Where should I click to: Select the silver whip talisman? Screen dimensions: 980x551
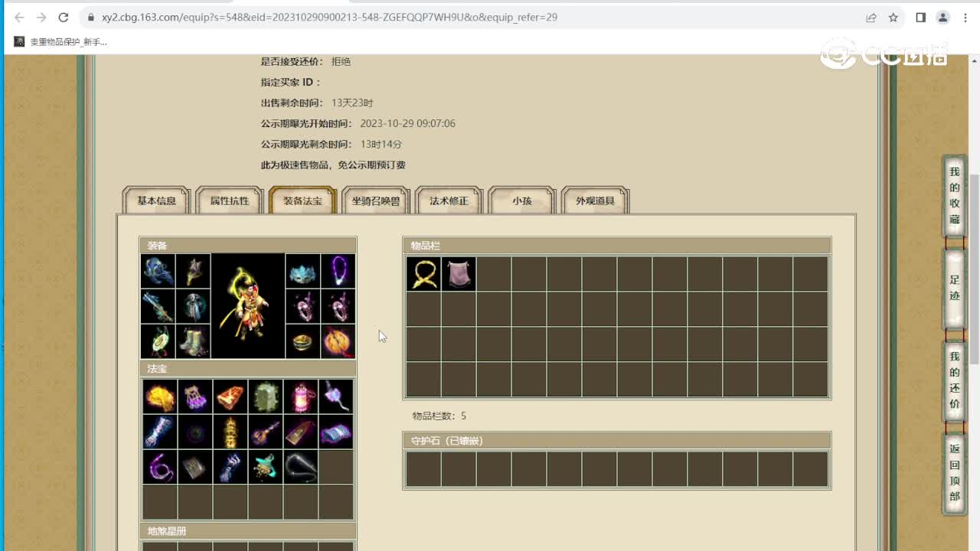point(301,467)
